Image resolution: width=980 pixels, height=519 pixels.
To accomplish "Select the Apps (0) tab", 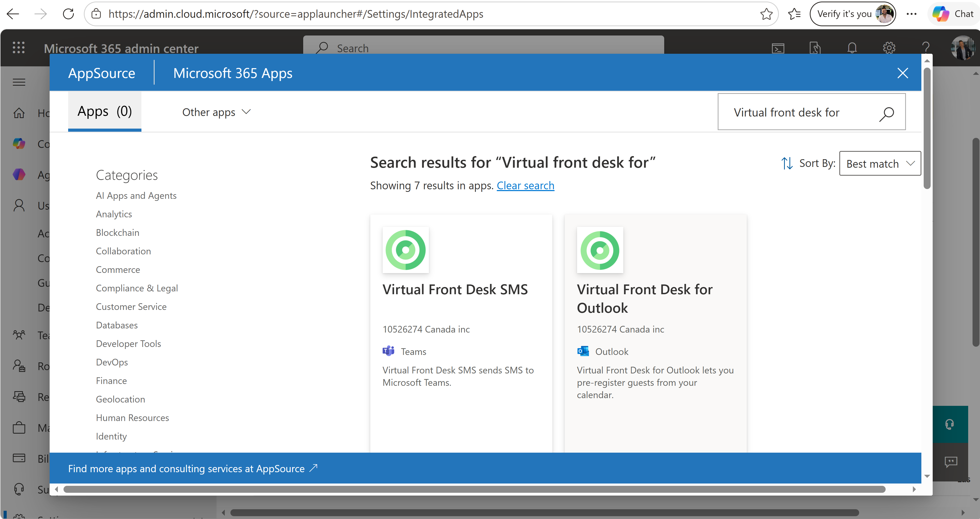I will (x=105, y=111).
